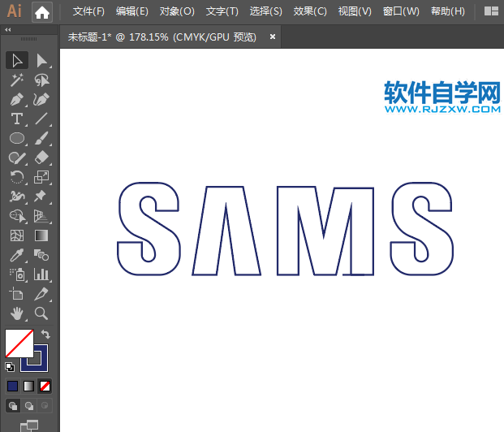Screen dimensions: 504x432
Task: Open the 窗口(W) menu
Action: tap(401, 11)
